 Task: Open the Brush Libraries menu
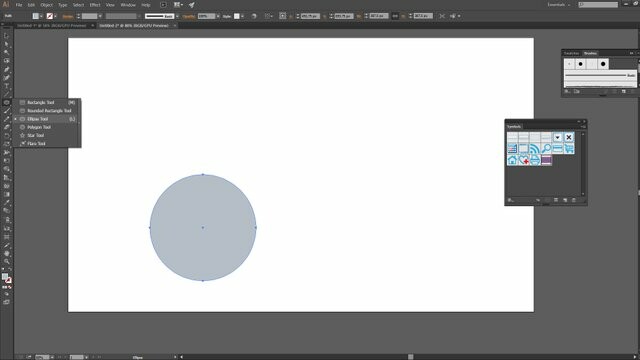point(567,91)
